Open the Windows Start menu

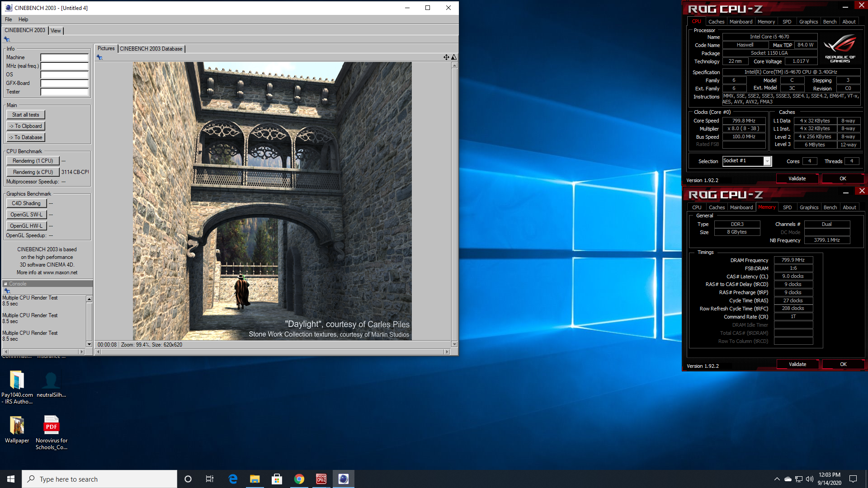click(x=11, y=479)
